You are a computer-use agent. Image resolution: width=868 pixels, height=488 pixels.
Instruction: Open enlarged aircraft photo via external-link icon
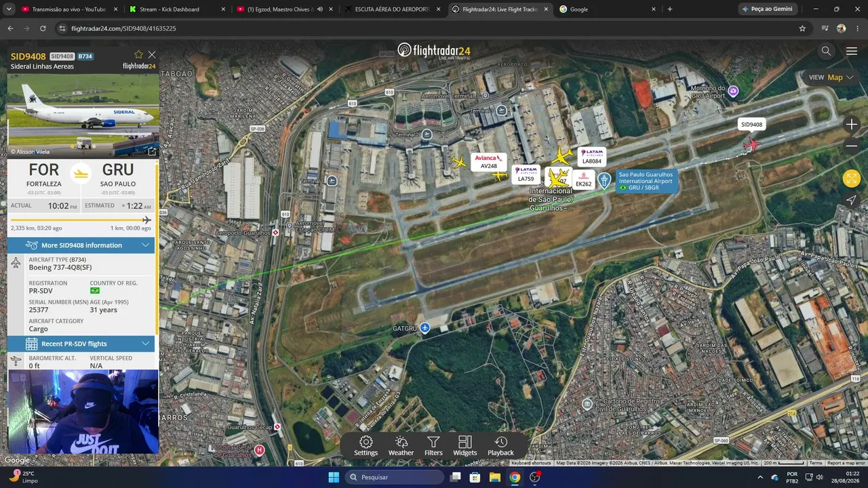pos(152,151)
